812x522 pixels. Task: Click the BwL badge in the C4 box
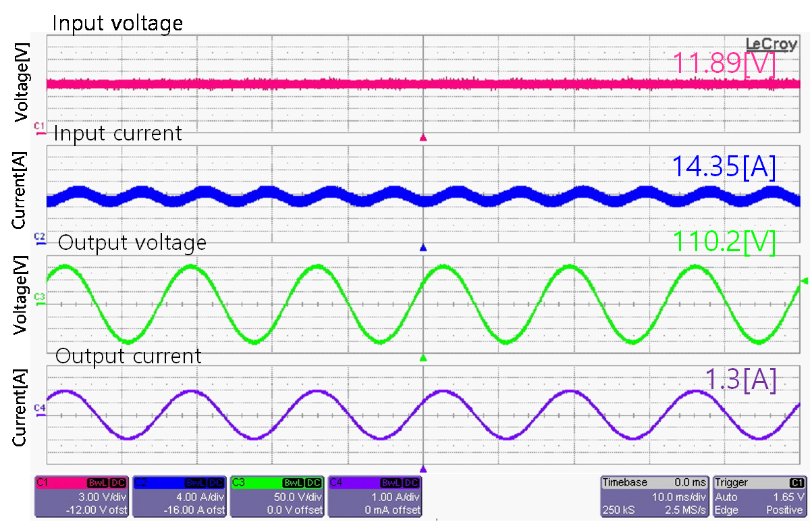tap(391, 483)
